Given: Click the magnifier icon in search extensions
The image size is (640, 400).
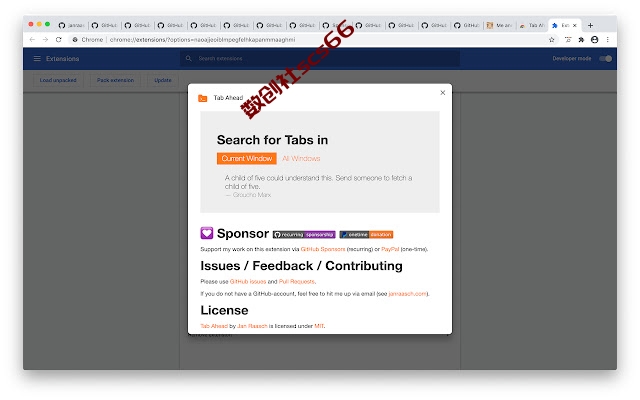Looking at the screenshot, I should (x=189, y=59).
